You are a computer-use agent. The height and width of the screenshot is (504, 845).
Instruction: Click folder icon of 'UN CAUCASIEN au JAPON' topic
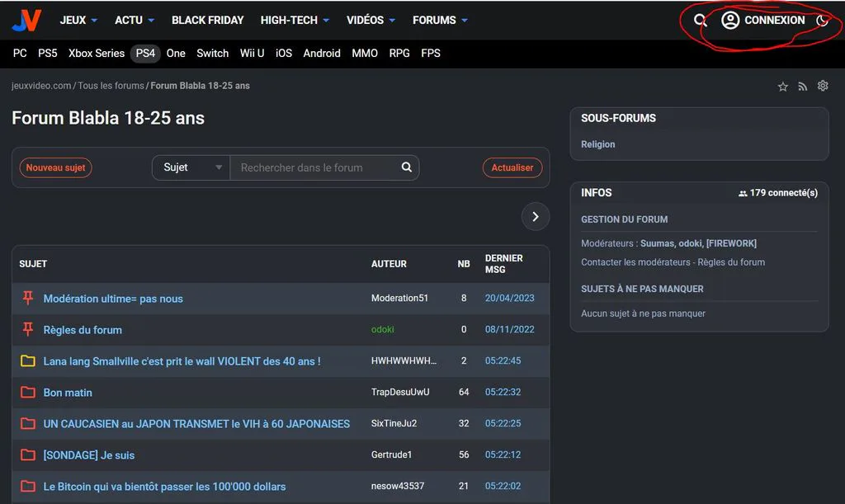28,423
